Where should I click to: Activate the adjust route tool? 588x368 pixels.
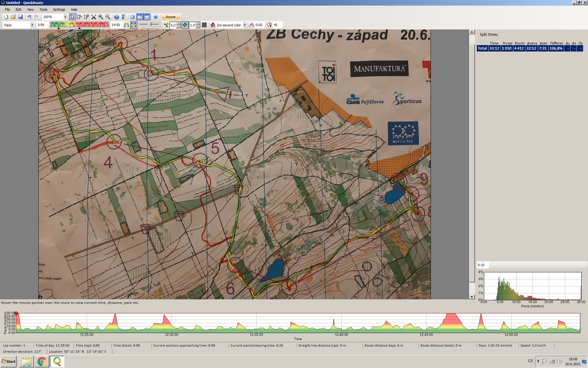coord(79,17)
